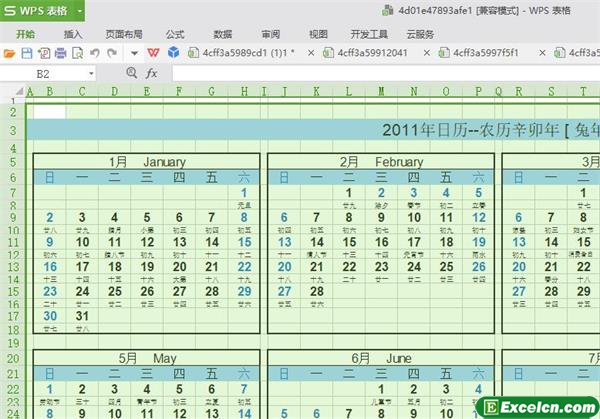Undo the last action
The image size is (600, 419).
tap(93, 52)
